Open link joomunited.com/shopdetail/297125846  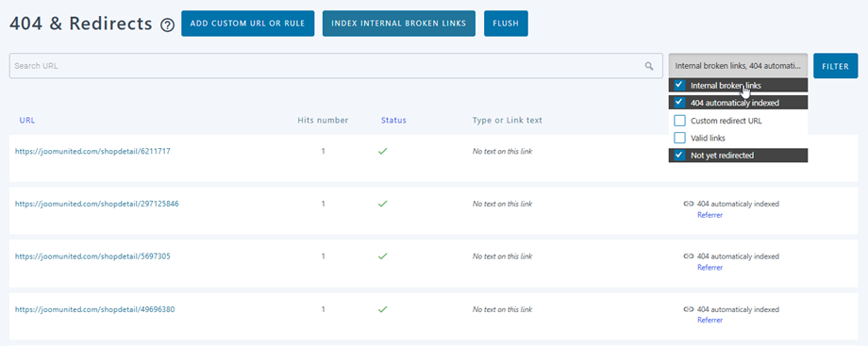[x=97, y=204]
